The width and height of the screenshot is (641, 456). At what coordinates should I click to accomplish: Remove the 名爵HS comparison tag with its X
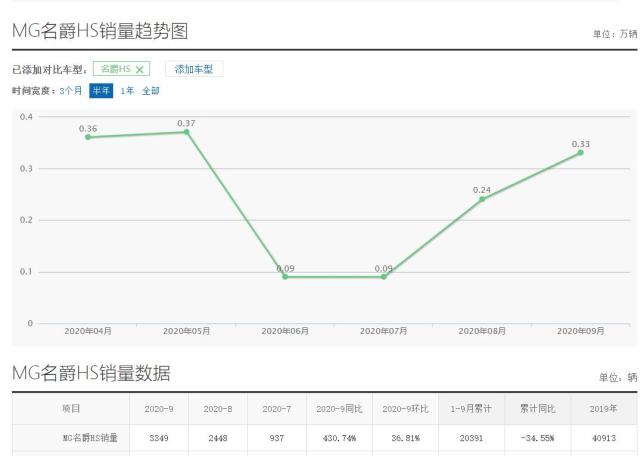[x=139, y=70]
